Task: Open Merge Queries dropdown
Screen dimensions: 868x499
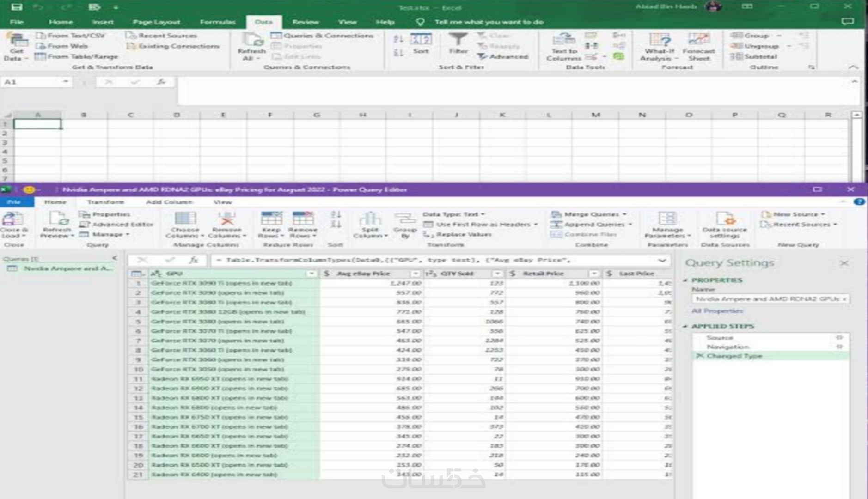Action: click(624, 214)
